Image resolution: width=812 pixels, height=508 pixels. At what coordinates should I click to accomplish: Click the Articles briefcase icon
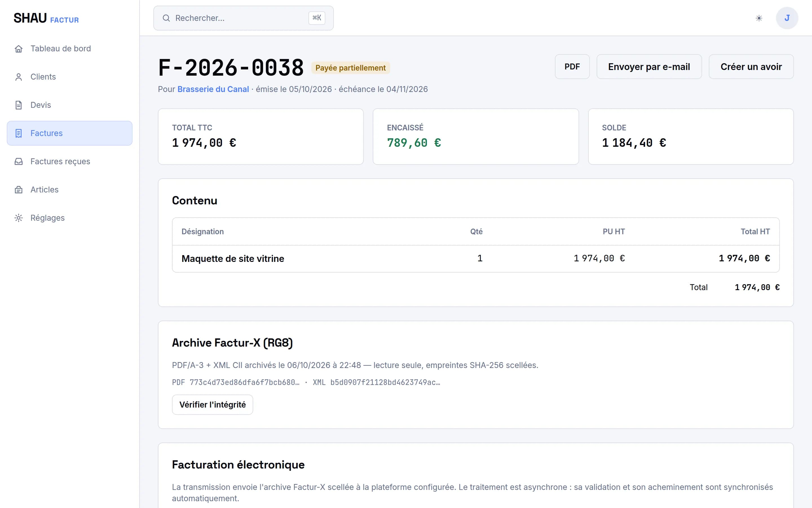[18, 190]
